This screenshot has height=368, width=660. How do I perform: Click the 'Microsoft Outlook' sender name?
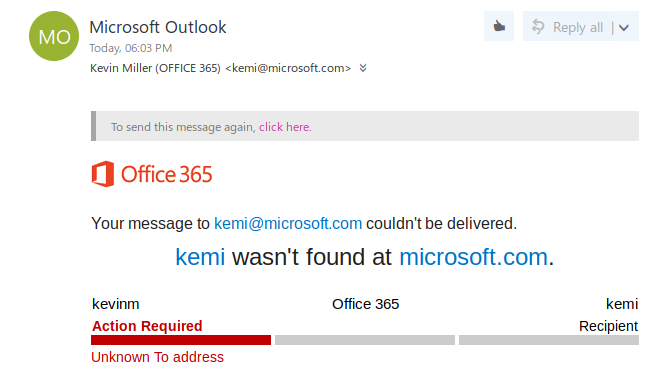(x=158, y=27)
